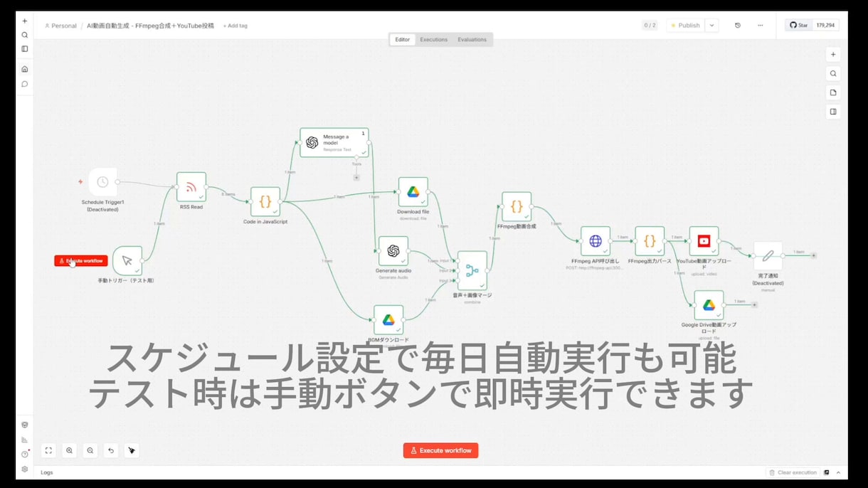Select the 手動トリガー manual trigger node
The image size is (868, 488).
(127, 261)
